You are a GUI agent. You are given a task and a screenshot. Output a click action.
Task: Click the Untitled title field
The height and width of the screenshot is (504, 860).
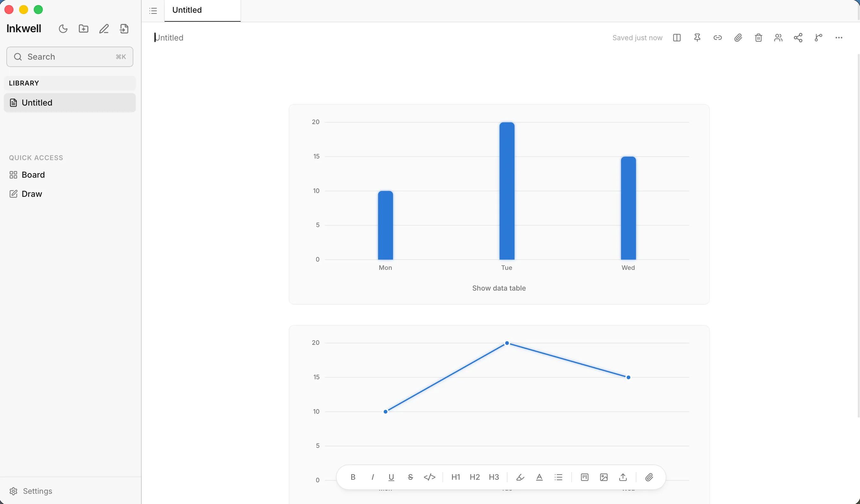click(x=169, y=38)
